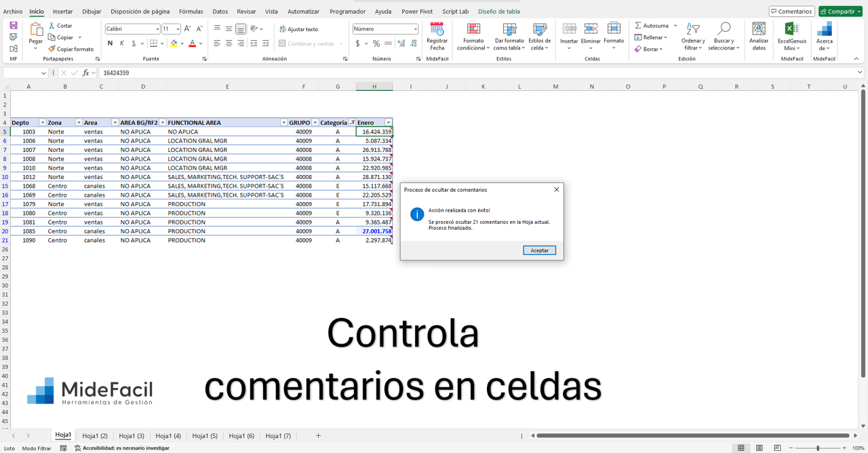Apply red font color
Viewport: 868px width, 453px height.
point(193,43)
